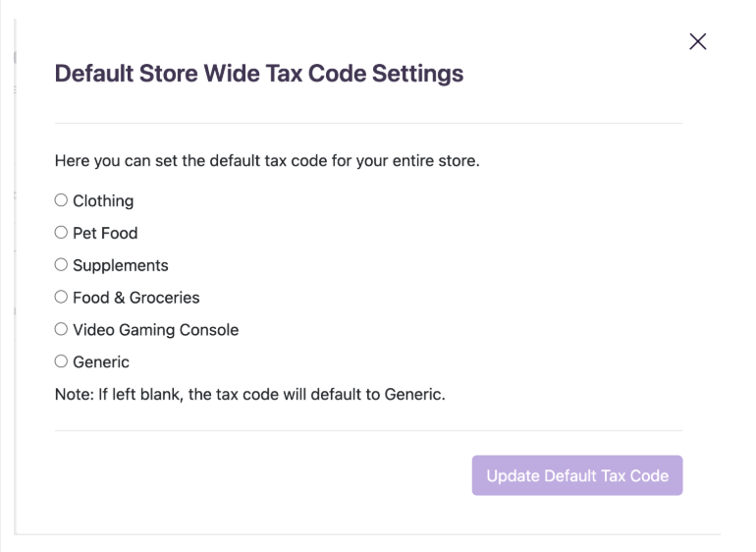Screen dimensions: 756x552
Task: Click the Default Store Wide Tax Code Settings heading
Action: [x=259, y=74]
